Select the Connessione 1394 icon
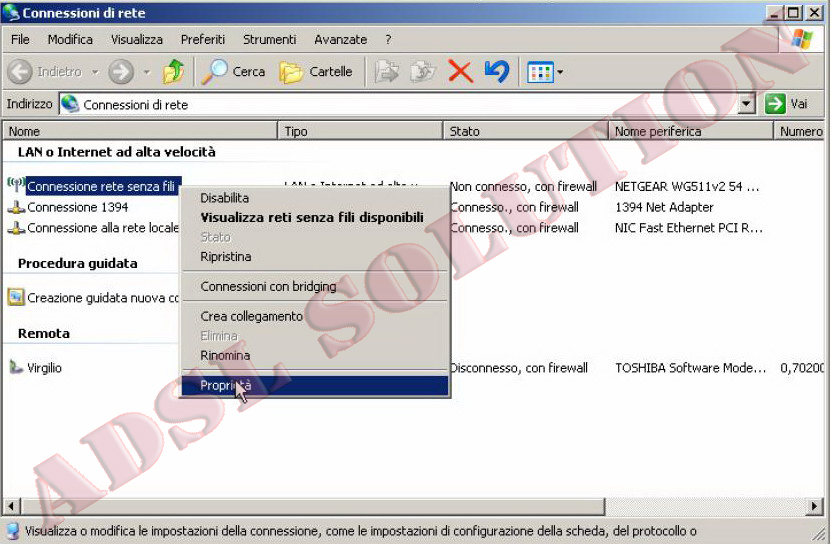 pyautogui.click(x=16, y=208)
